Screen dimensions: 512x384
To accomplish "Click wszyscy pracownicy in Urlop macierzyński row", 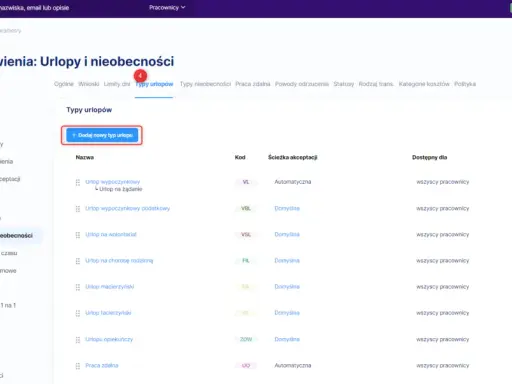I will coord(443,287).
